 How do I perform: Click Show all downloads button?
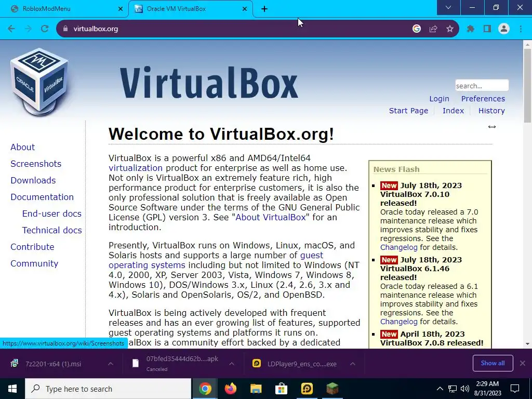click(x=493, y=363)
